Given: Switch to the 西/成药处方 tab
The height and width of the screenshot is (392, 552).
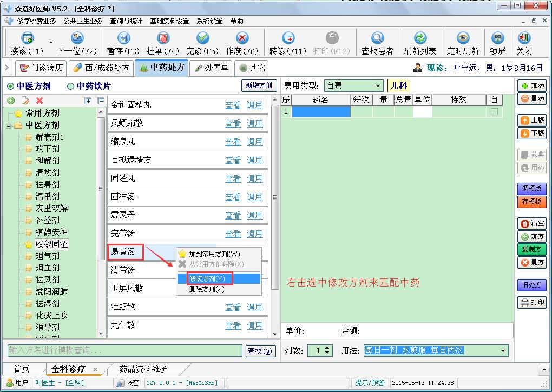Looking at the screenshot, I should coord(101,68).
